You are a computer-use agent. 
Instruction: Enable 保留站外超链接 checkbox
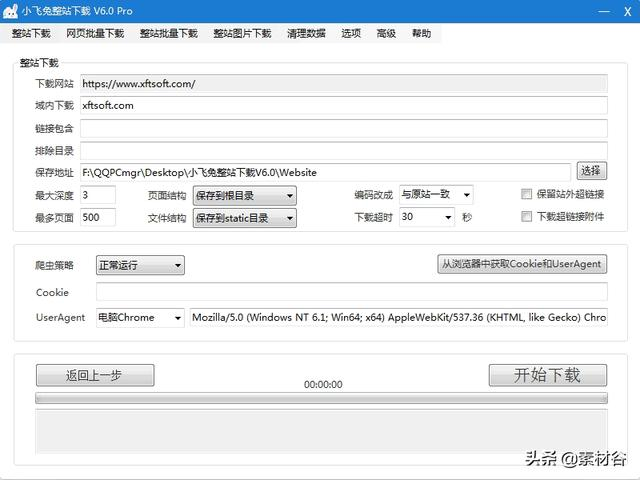coord(527,194)
